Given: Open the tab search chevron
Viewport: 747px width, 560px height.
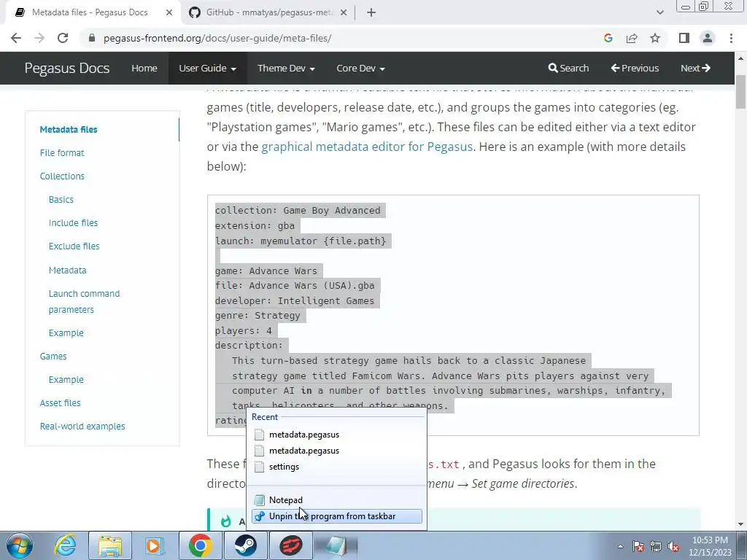Looking at the screenshot, I should click(659, 12).
